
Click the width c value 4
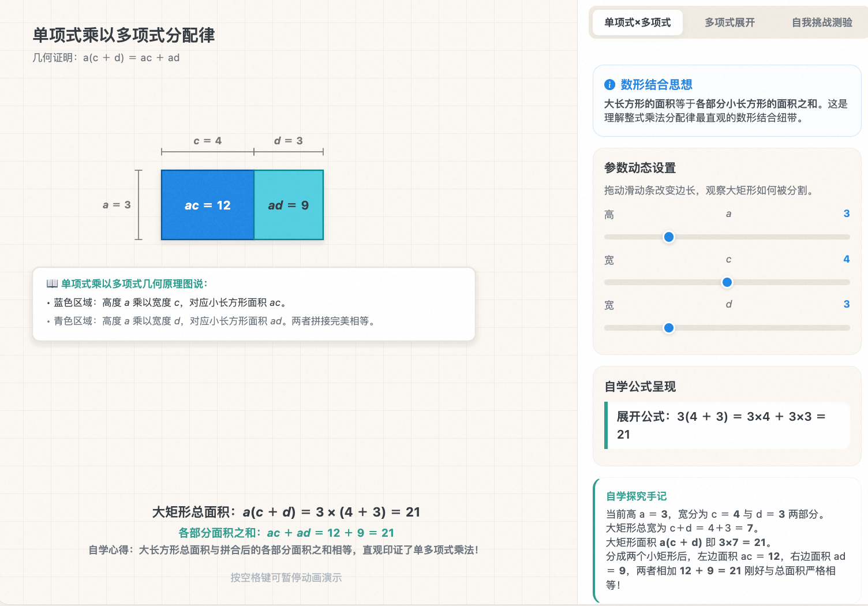846,259
